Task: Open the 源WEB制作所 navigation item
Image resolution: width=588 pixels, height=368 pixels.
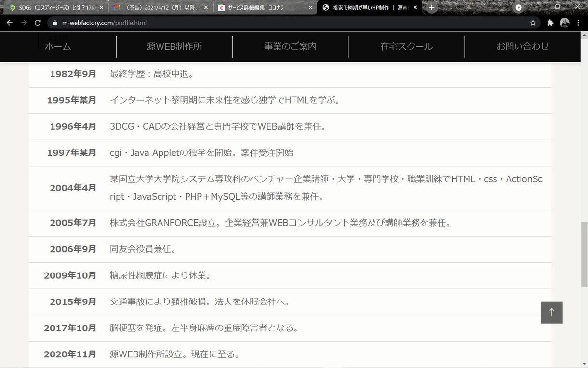Action: 174,46
